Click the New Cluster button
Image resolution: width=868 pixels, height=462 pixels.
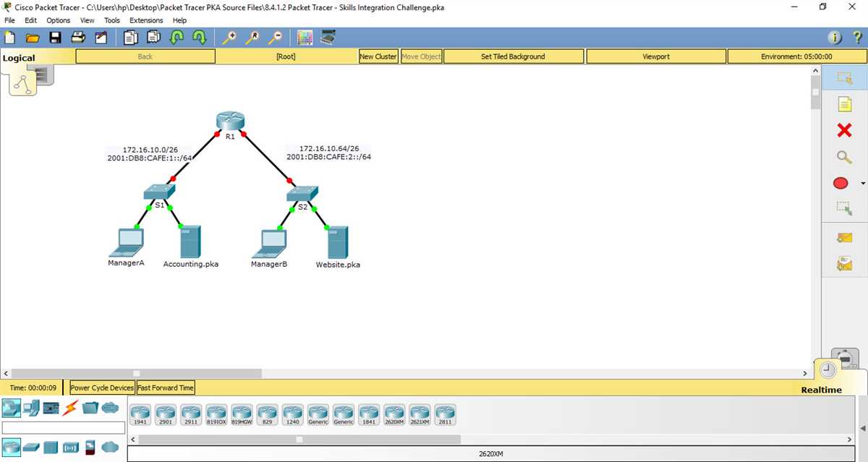(378, 56)
